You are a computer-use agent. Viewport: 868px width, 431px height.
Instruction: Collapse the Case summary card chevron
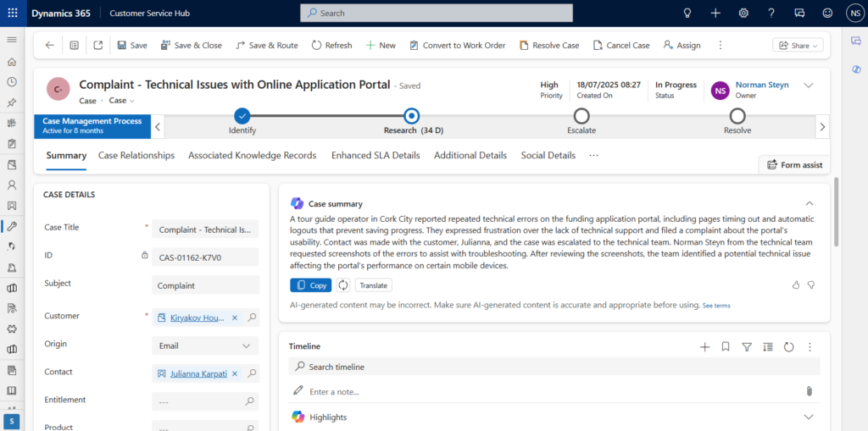click(x=809, y=203)
